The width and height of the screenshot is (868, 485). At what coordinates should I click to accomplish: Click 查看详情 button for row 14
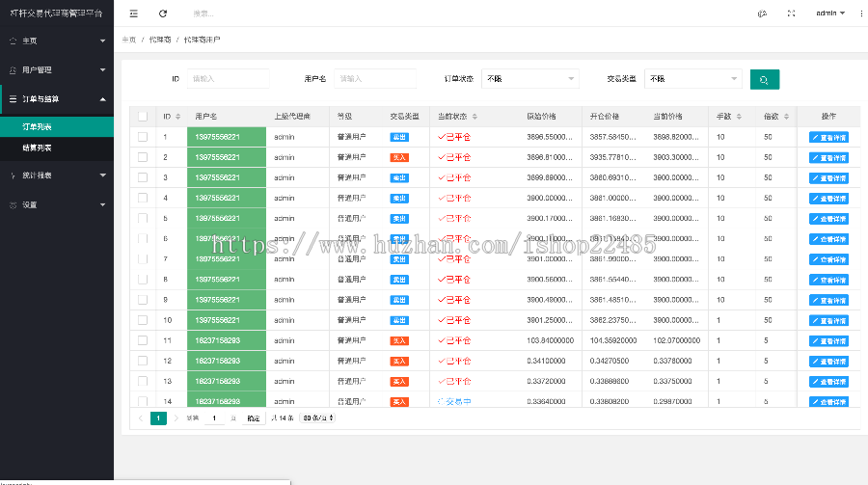pyautogui.click(x=828, y=402)
